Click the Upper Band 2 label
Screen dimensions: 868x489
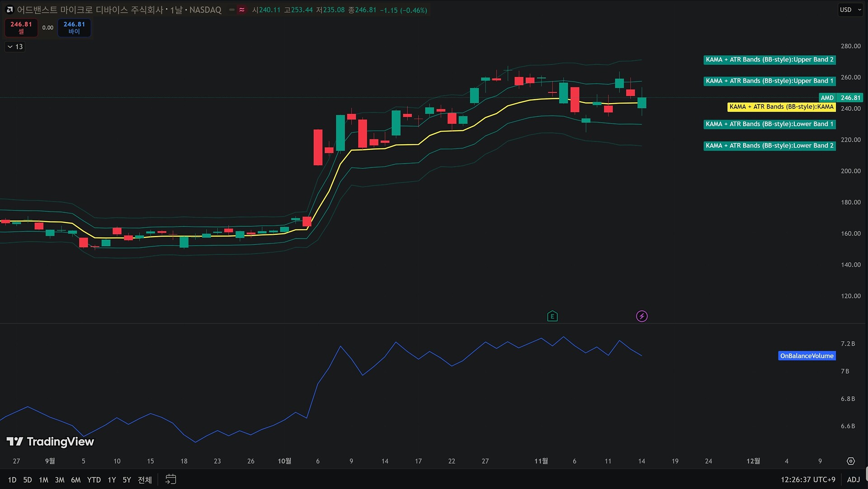tap(769, 60)
